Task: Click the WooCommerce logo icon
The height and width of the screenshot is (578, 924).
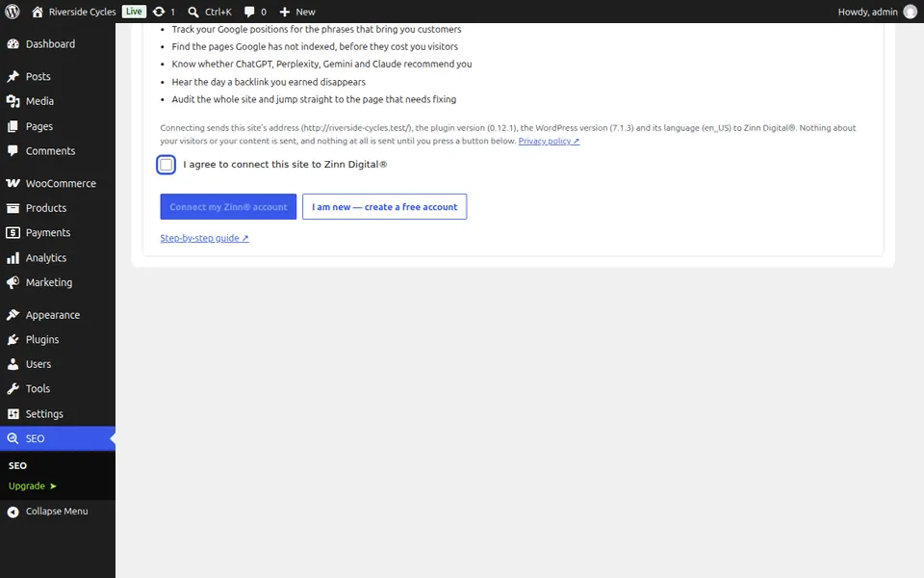Action: pos(13,183)
